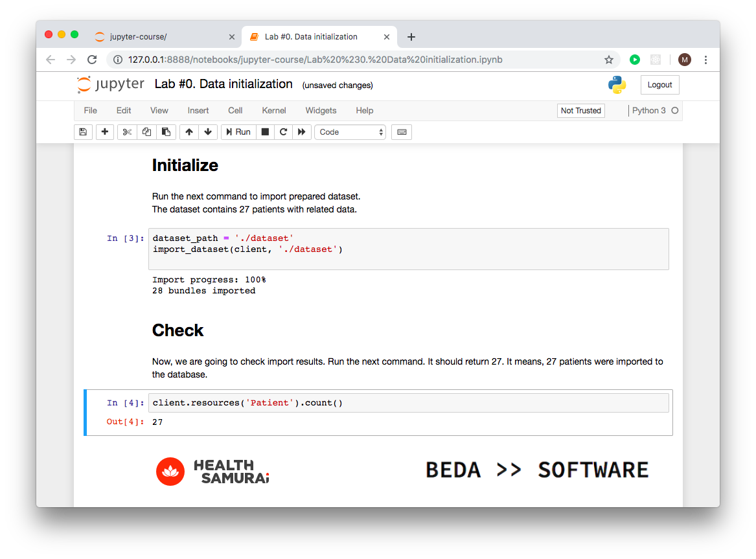Close the jupyter-course/ tab
Viewport: 756px width, 559px height.
[x=232, y=37]
